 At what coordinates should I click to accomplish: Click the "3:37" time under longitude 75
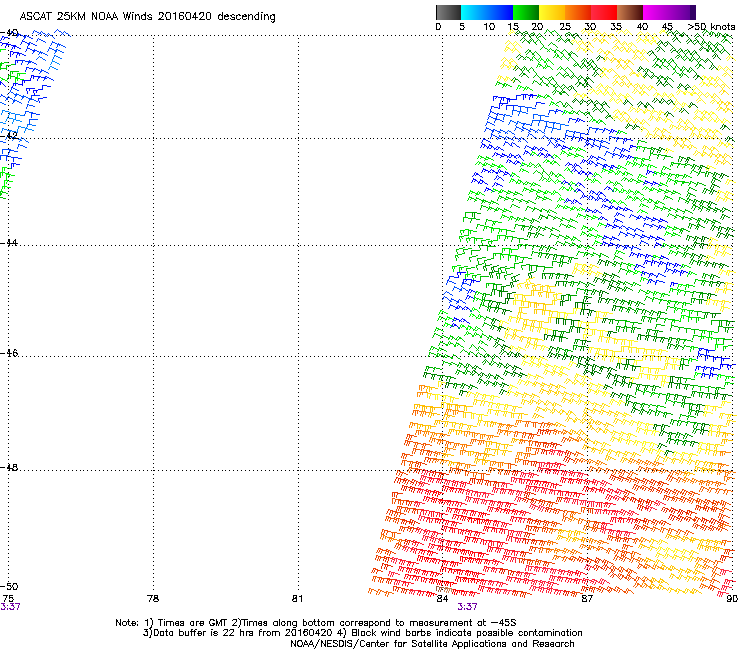tap(10, 607)
